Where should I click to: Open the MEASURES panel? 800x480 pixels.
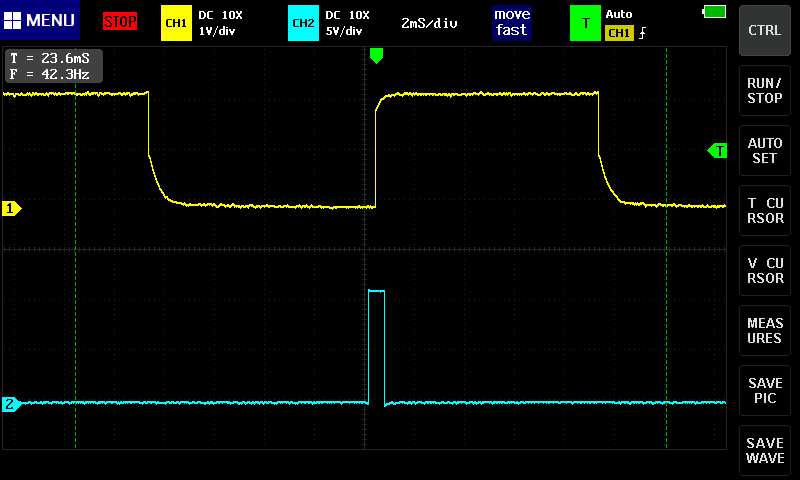click(765, 330)
